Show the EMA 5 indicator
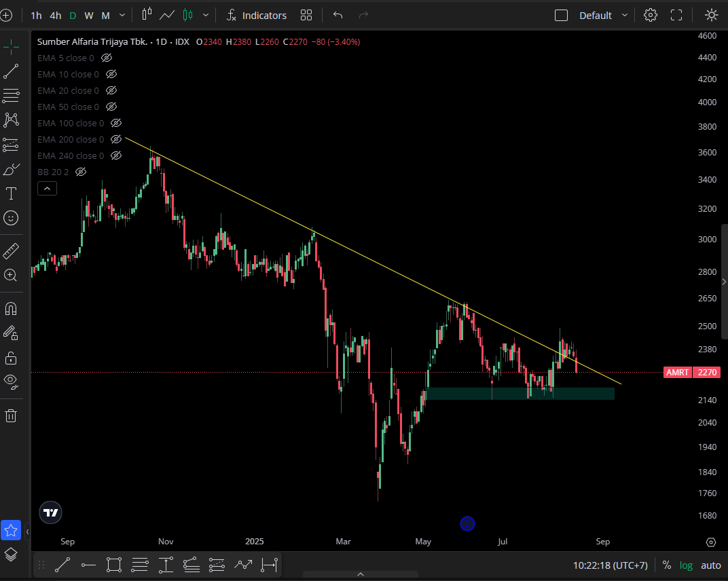Viewport: 728px width, 581px height. [107, 58]
